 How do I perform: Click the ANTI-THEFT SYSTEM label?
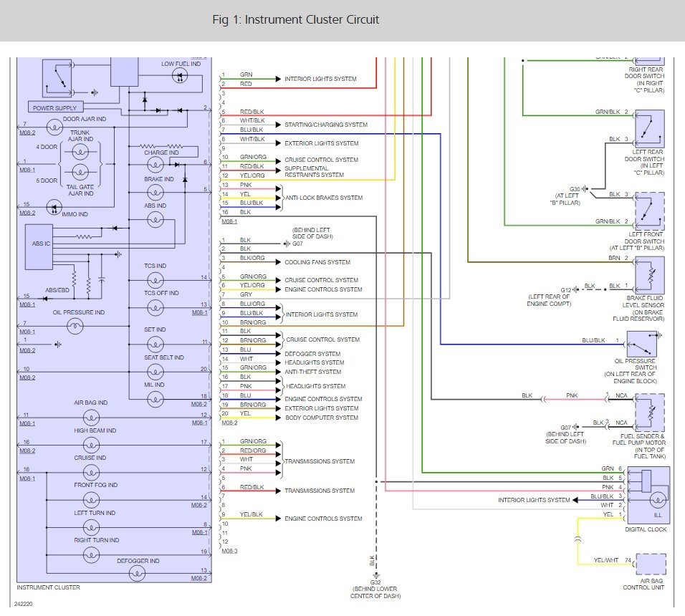coord(313,372)
